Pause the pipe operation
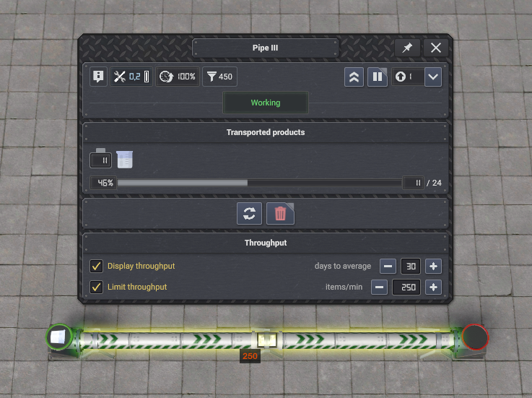 pyautogui.click(x=378, y=77)
